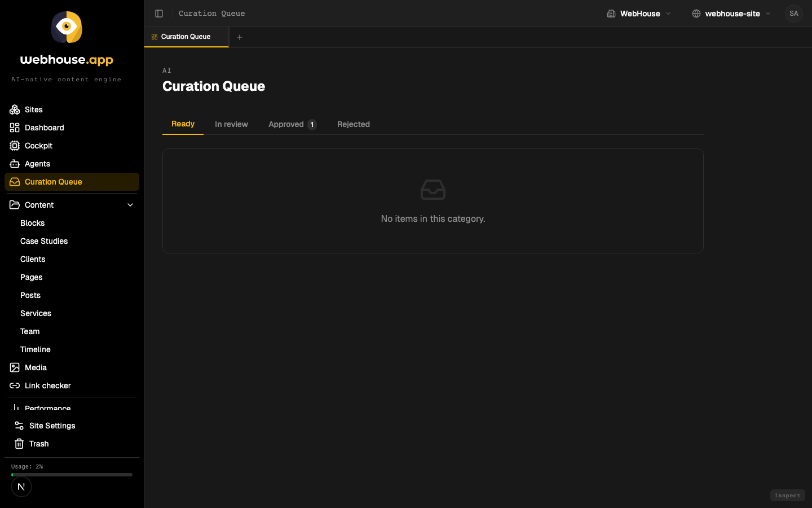This screenshot has width=812, height=508.
Task: Open Cockpit via its chip icon
Action: tap(15, 146)
